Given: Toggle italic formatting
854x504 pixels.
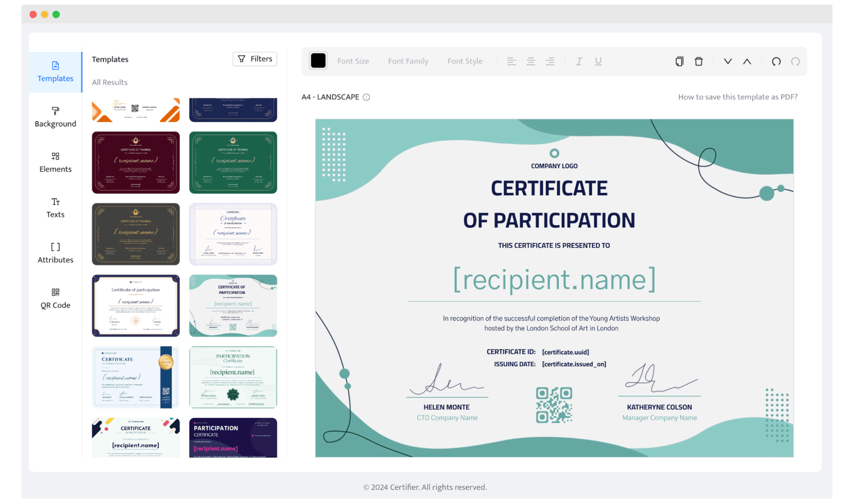Looking at the screenshot, I should pos(579,61).
